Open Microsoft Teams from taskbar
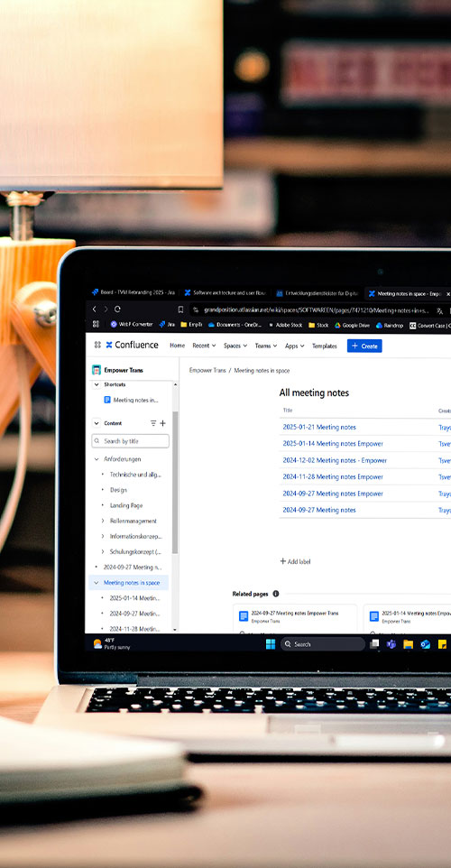451x868 pixels. point(391,644)
